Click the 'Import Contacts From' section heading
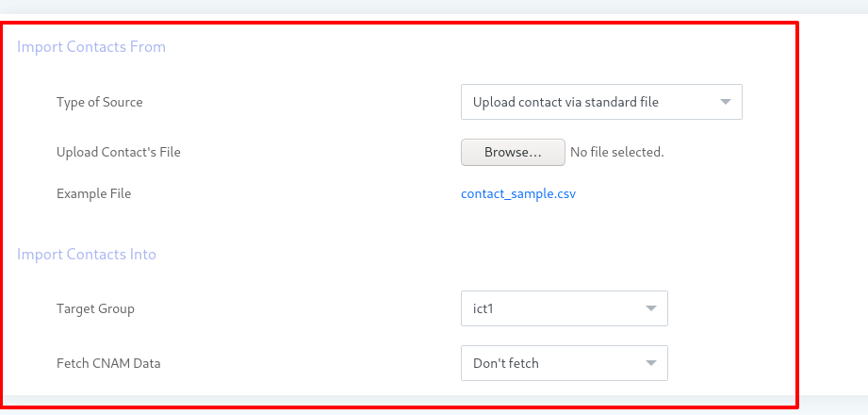Image resolution: width=868 pixels, height=415 pixels. pyautogui.click(x=91, y=46)
